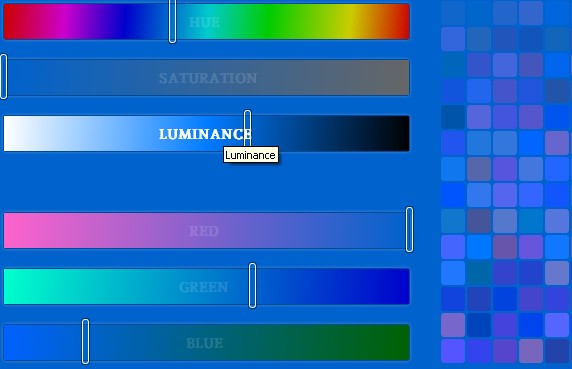
Task: Click the Saturation slider bar
Action: (206, 77)
